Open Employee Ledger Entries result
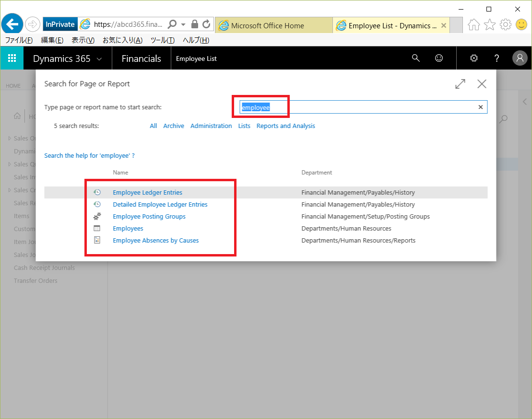532x419 pixels. pos(148,193)
